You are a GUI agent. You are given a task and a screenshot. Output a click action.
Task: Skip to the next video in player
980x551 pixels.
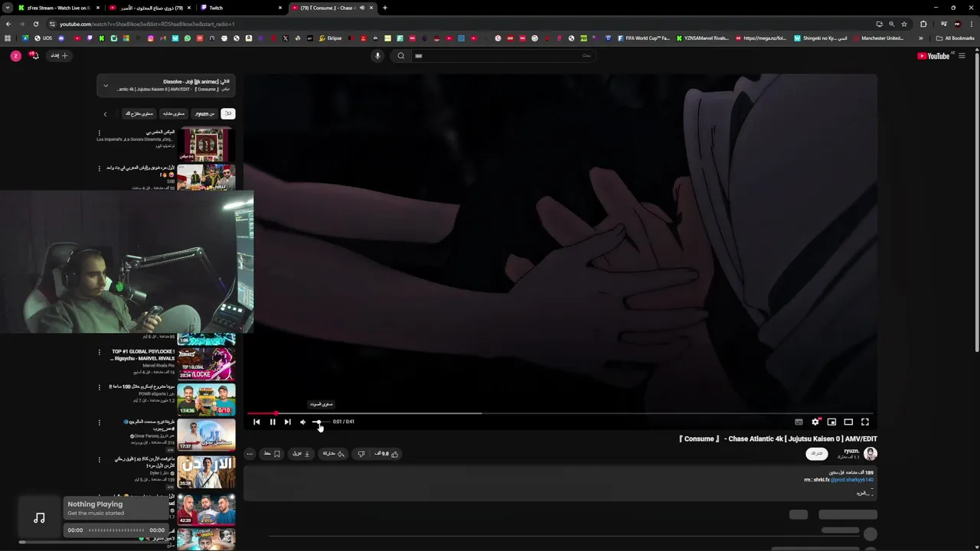click(287, 422)
